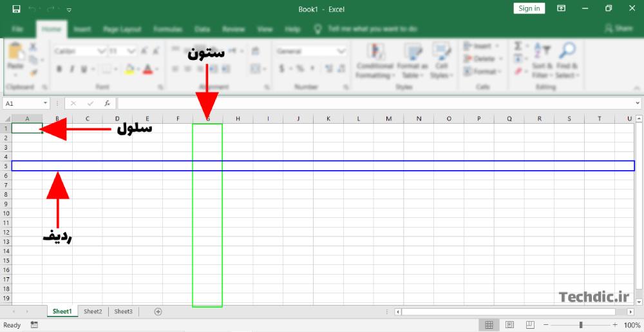Click the zoom slider handle
Viewport: 644px width, 332px height.
click(580, 325)
